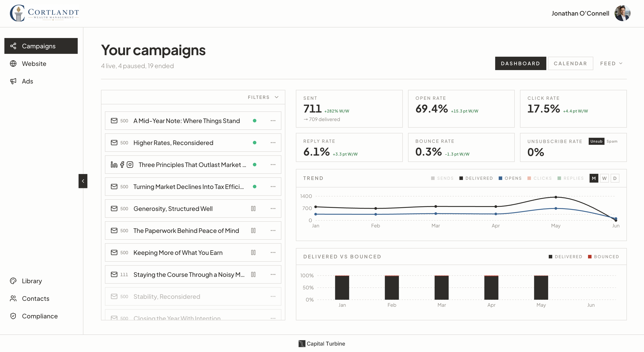Screen dimensions: 644x352
Task: Click the Cortlandt Wealth Management logo
Action: coord(45,13)
